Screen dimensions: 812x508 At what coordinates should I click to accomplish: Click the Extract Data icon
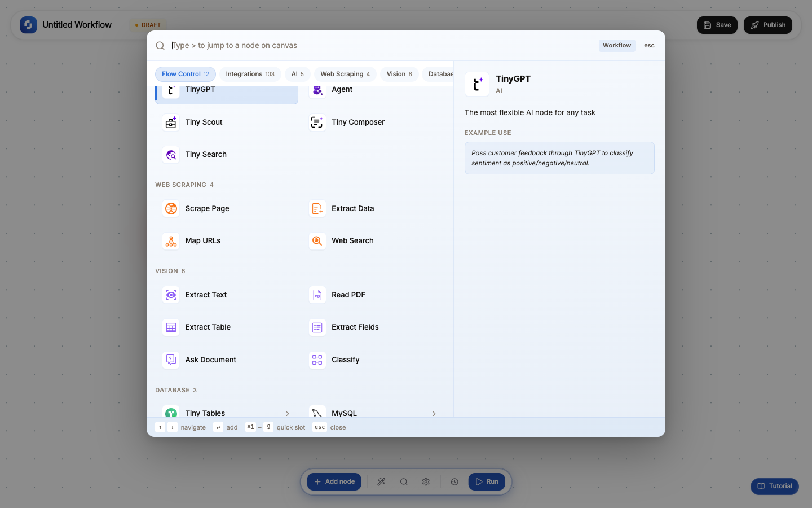(x=317, y=209)
